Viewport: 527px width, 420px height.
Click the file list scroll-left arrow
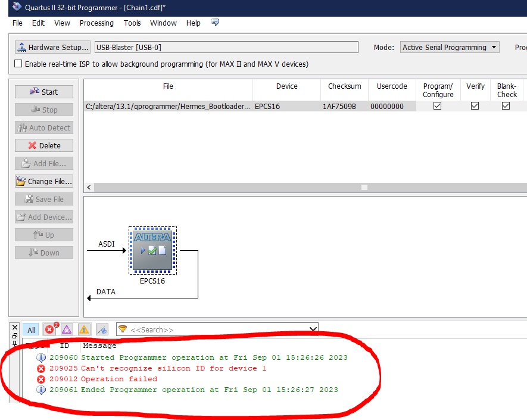pos(89,187)
